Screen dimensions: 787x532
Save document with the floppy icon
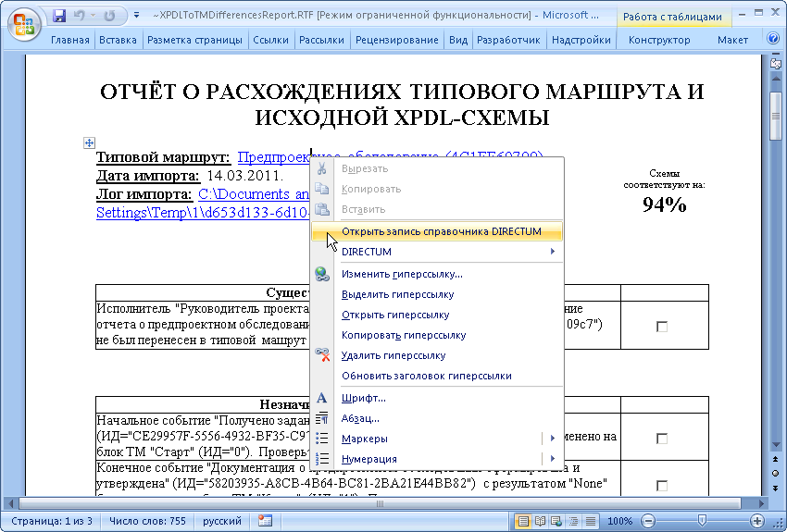pyautogui.click(x=59, y=16)
